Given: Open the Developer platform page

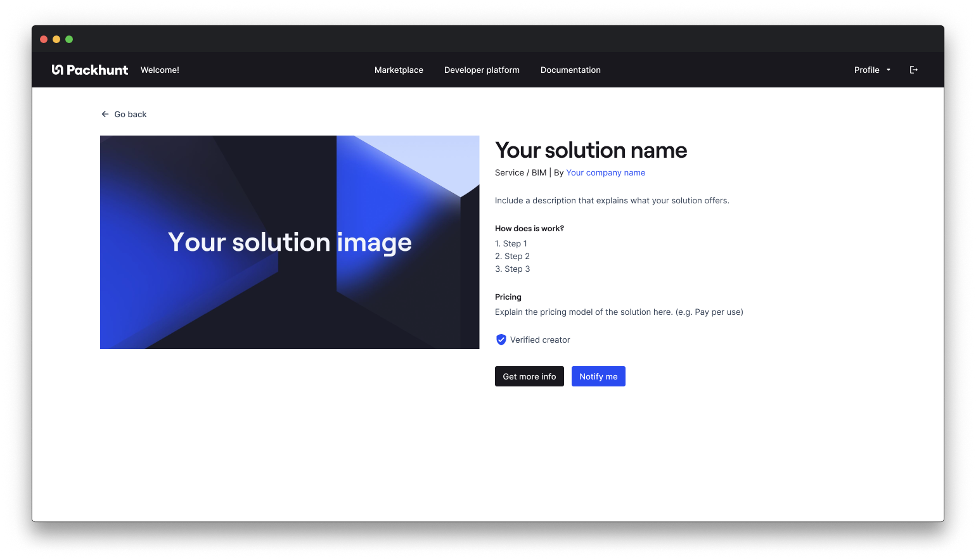Looking at the screenshot, I should 482,70.
